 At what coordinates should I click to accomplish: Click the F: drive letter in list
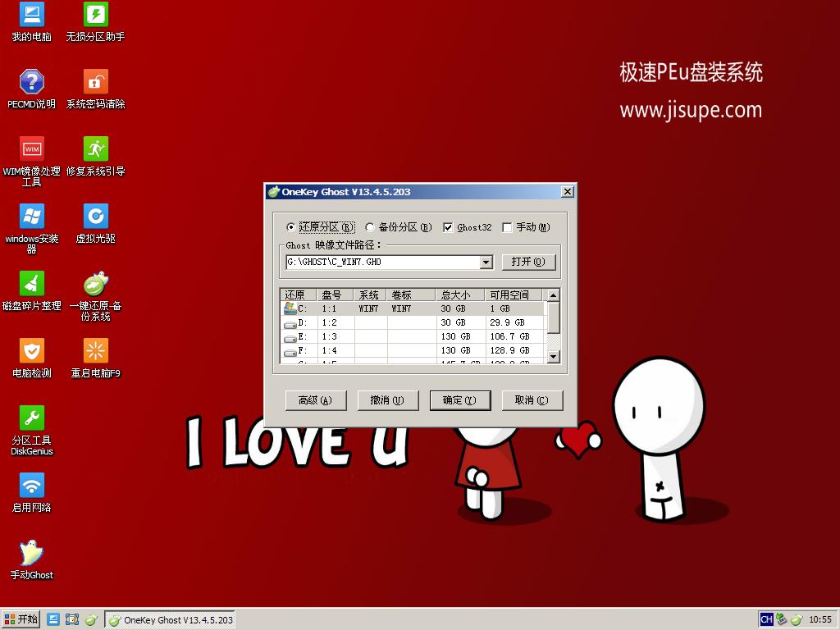pyautogui.click(x=303, y=350)
